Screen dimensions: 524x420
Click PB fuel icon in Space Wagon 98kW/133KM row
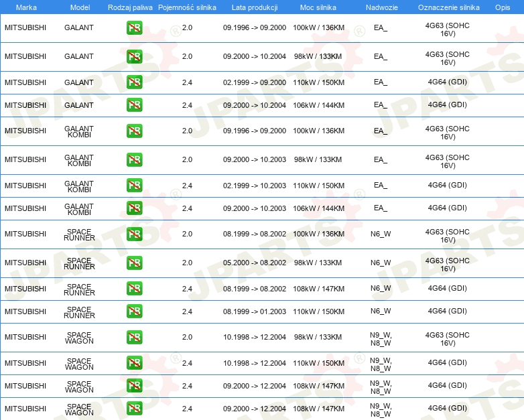point(134,337)
